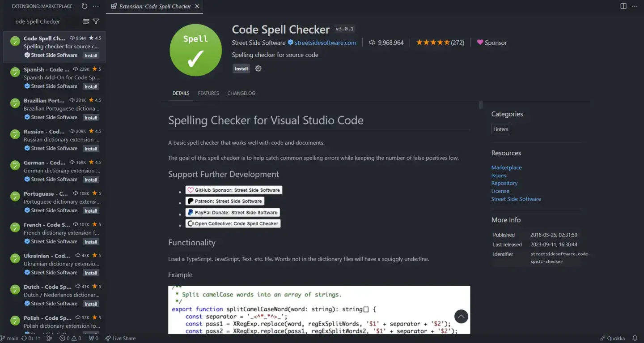Open Extensions view more actions ellipsis
The width and height of the screenshot is (644, 343).
96,6
